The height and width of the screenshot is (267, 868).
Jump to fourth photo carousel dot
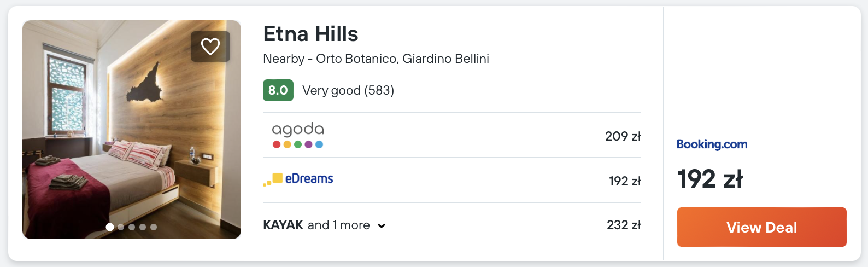click(x=143, y=227)
